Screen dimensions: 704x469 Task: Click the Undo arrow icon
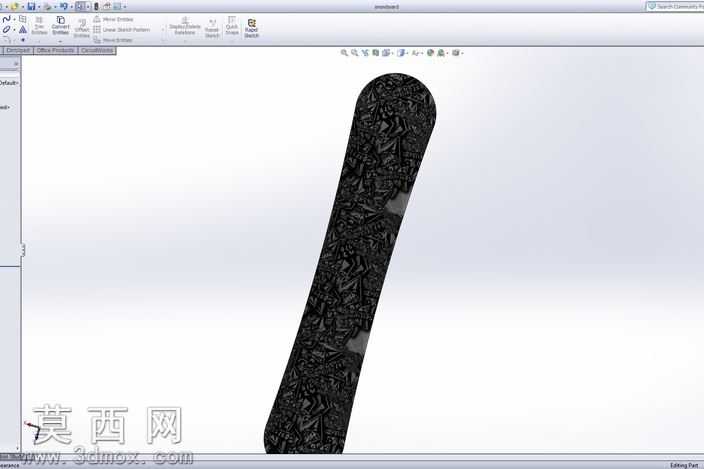pyautogui.click(x=64, y=6)
